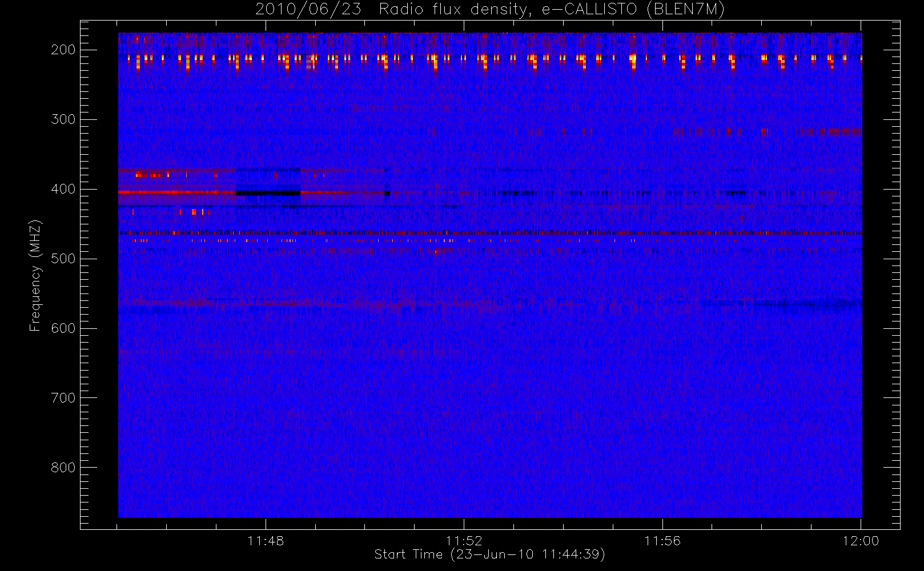Click the '500' frequency axis label
This screenshot has height=571, width=924.
click(63, 259)
